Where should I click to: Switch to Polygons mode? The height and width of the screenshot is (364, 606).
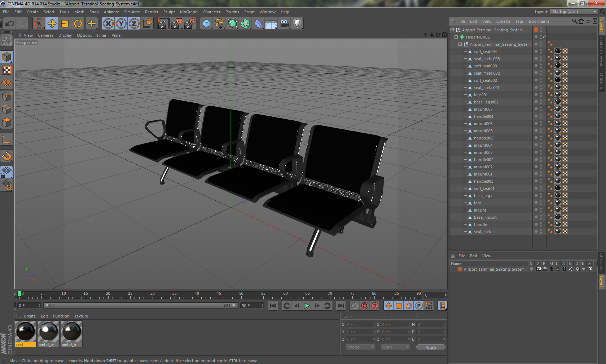(6, 123)
